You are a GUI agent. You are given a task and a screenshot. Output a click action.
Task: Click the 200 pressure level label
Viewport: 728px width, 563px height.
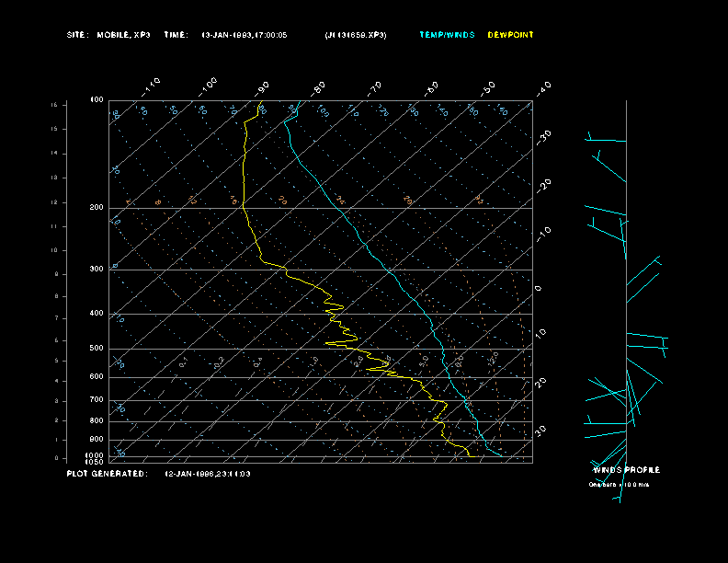pyautogui.click(x=97, y=208)
